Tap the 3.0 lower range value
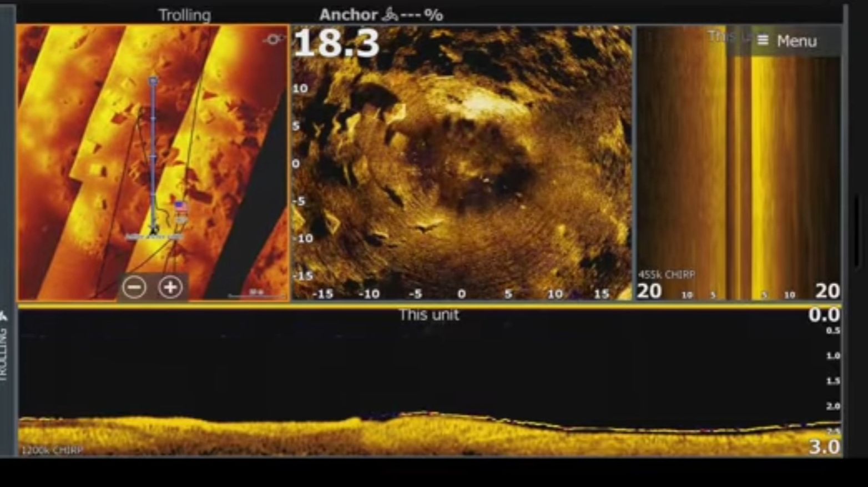 click(825, 446)
